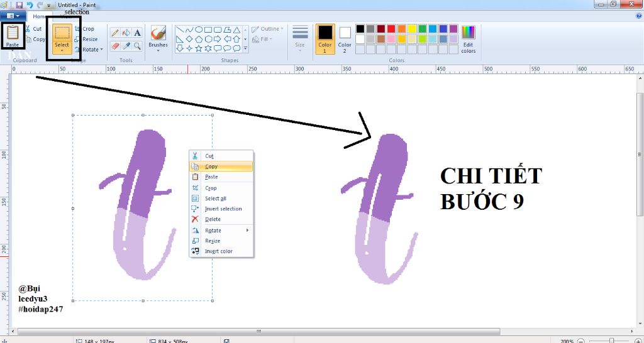The height and width of the screenshot is (343, 644).
Task: Click the Crop button in ribbon
Action: 85,29
